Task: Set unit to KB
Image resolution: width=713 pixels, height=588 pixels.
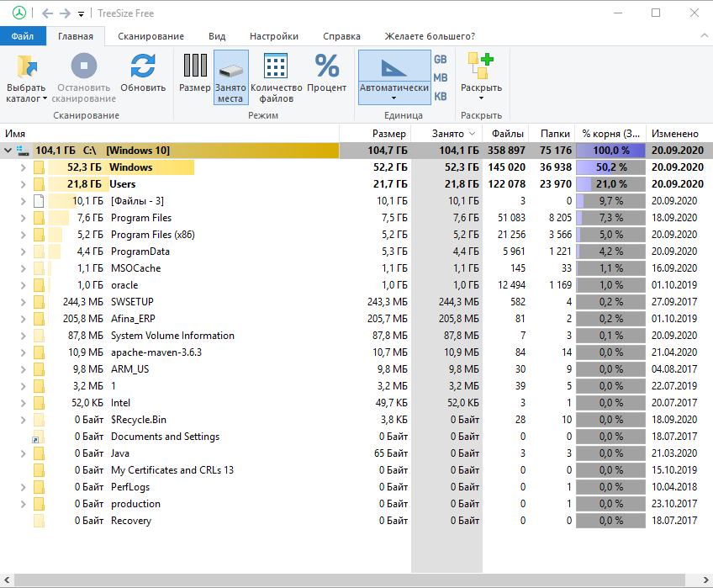Action: [x=441, y=97]
